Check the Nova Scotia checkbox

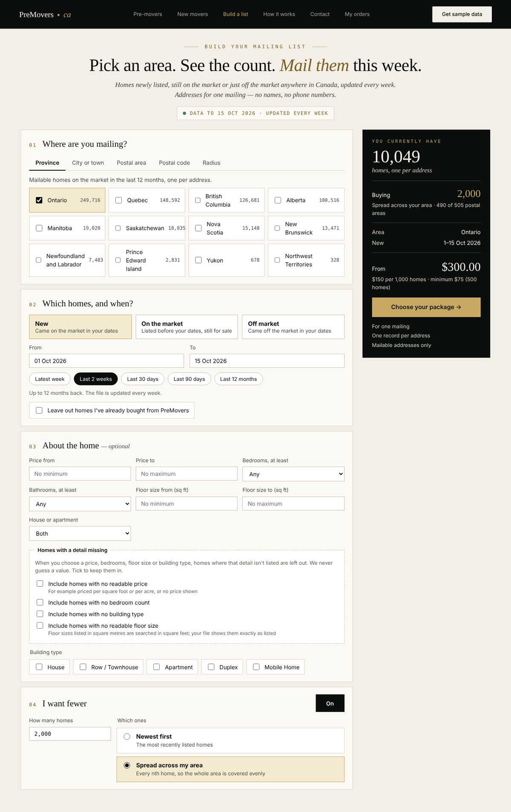click(x=198, y=228)
